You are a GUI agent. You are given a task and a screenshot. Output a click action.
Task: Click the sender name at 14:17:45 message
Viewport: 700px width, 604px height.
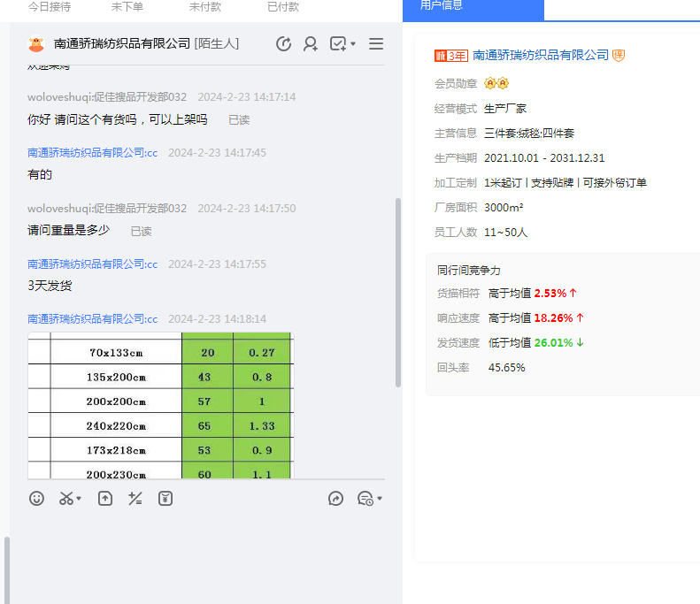coord(93,153)
